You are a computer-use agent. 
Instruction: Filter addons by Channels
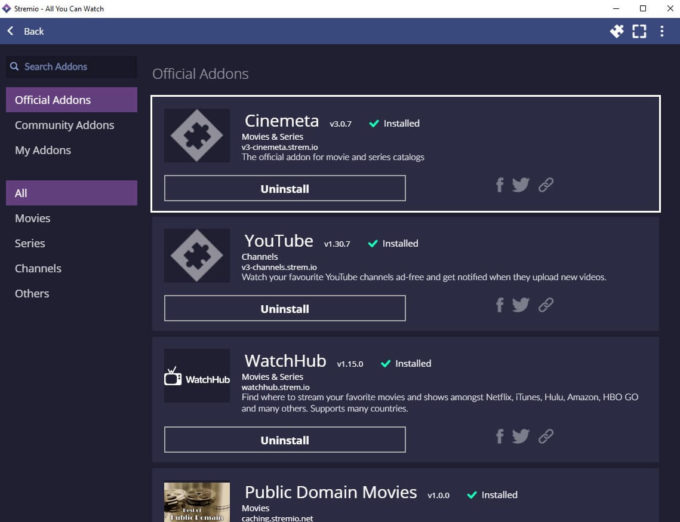[x=38, y=268]
